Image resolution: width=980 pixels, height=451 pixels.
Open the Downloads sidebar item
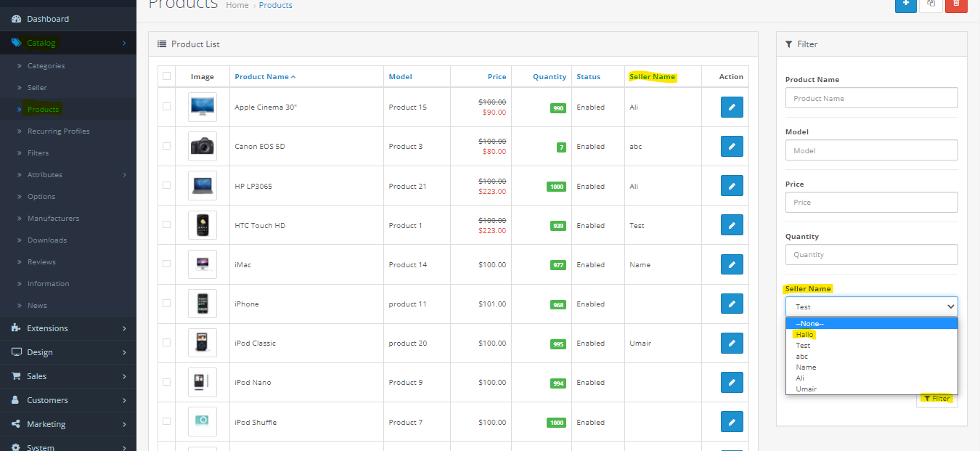(68, 240)
